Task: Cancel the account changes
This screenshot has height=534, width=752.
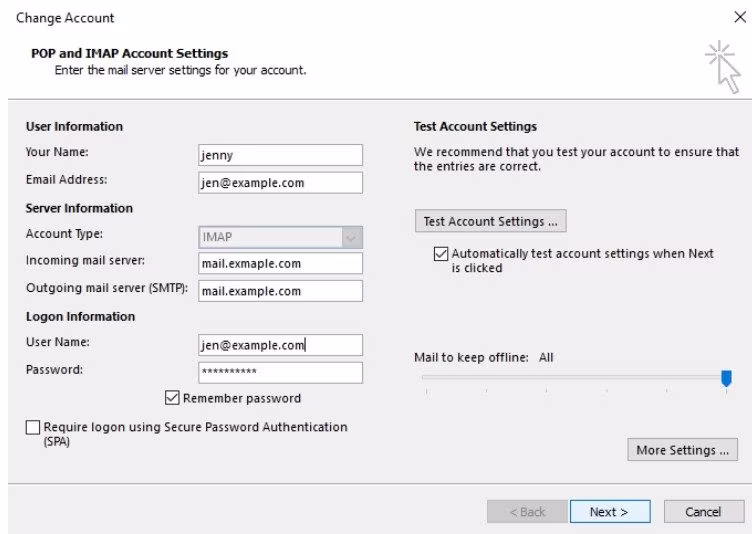Action: (x=702, y=512)
